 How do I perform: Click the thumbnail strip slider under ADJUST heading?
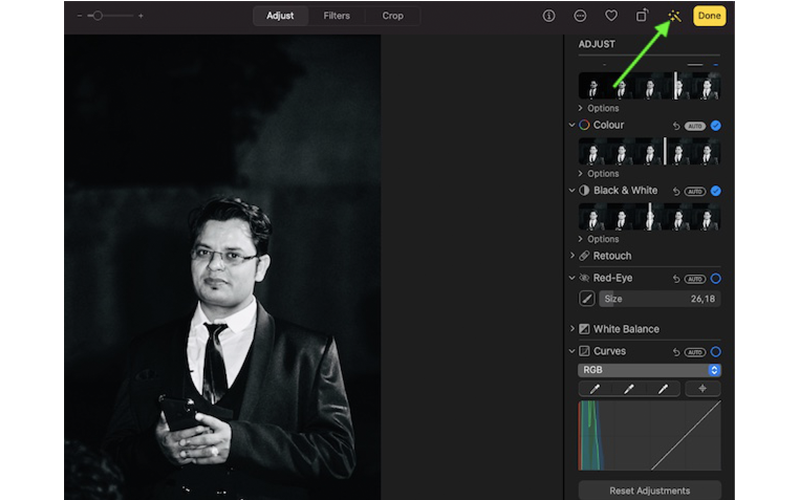click(649, 86)
